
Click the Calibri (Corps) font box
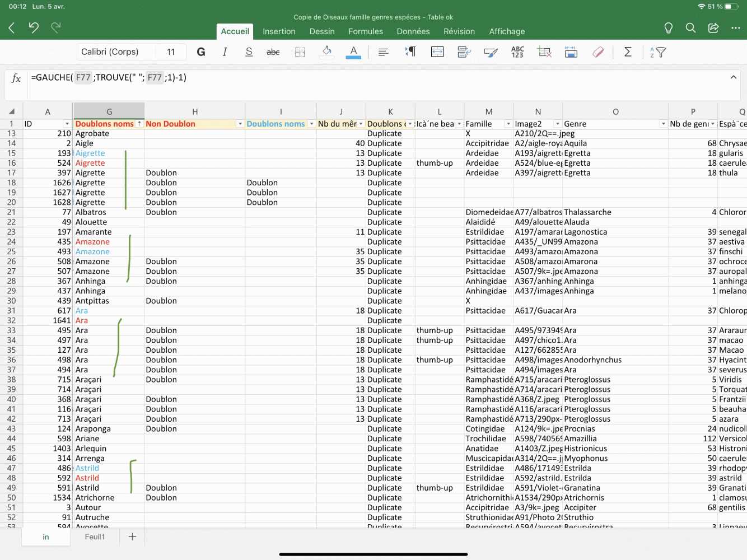coord(115,52)
